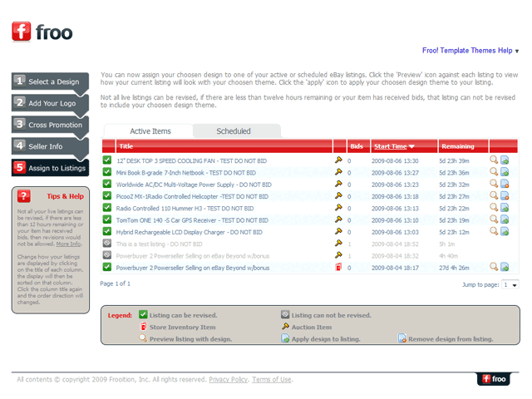Click the legend's Preview listing magnifier icon

[143, 338]
